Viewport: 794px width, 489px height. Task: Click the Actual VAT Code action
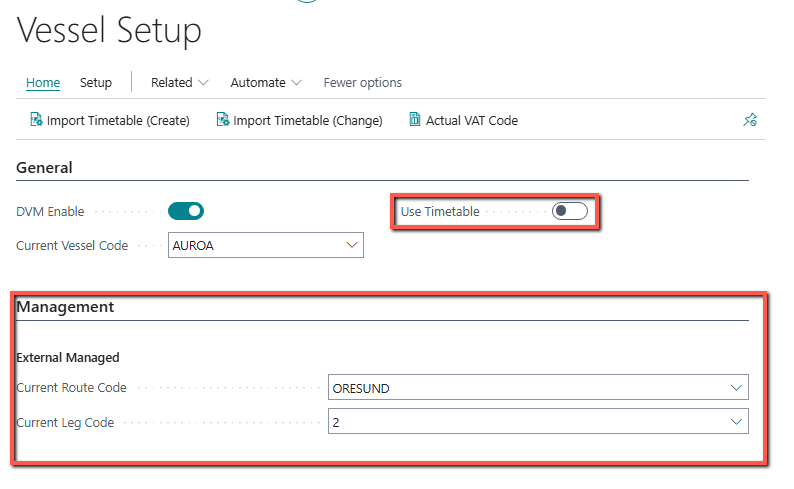point(463,120)
